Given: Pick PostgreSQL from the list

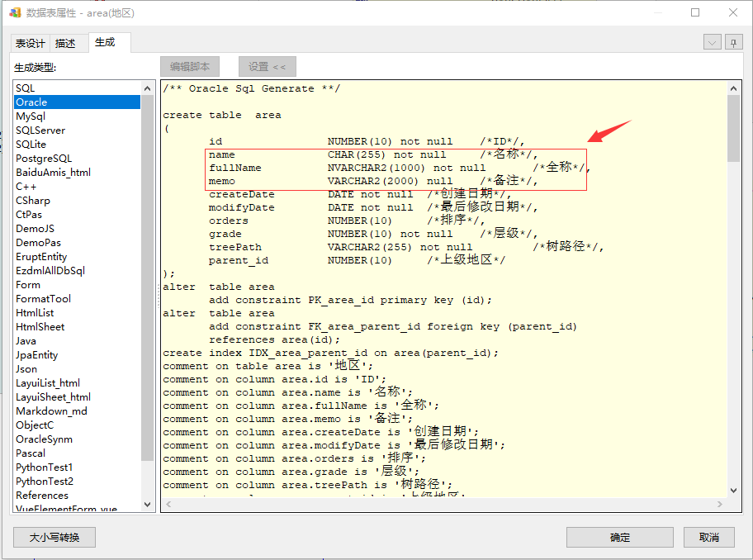Looking at the screenshot, I should coord(78,158).
